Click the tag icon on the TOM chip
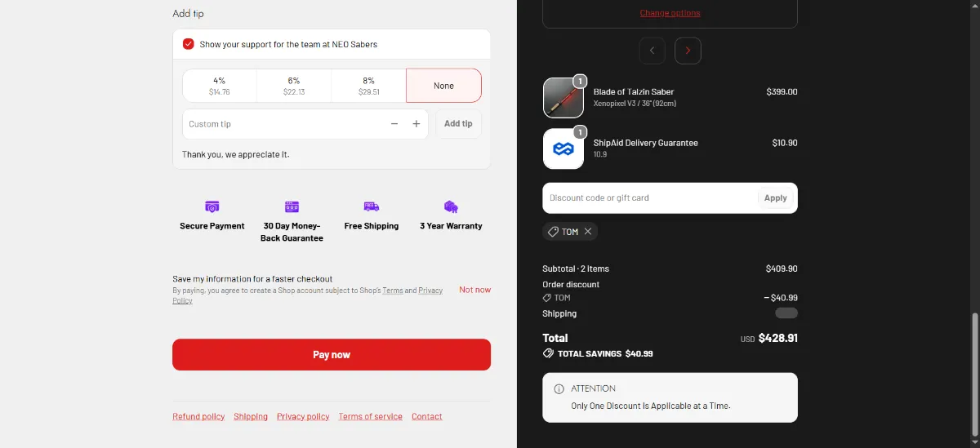Screen dimensions: 980x448 click(x=553, y=232)
